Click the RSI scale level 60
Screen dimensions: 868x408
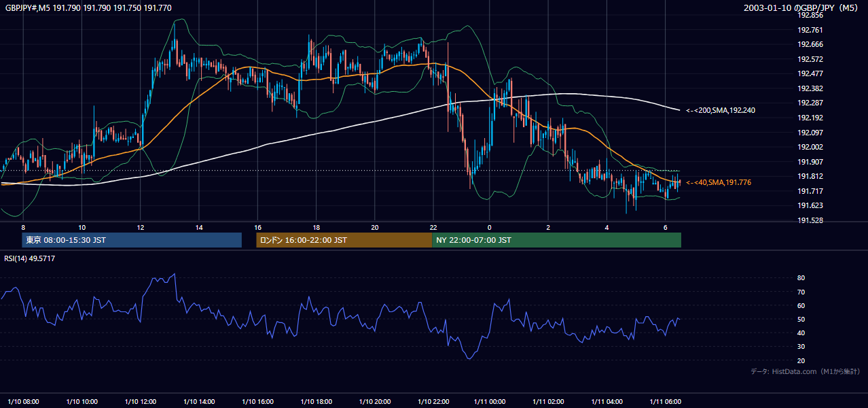click(x=801, y=305)
